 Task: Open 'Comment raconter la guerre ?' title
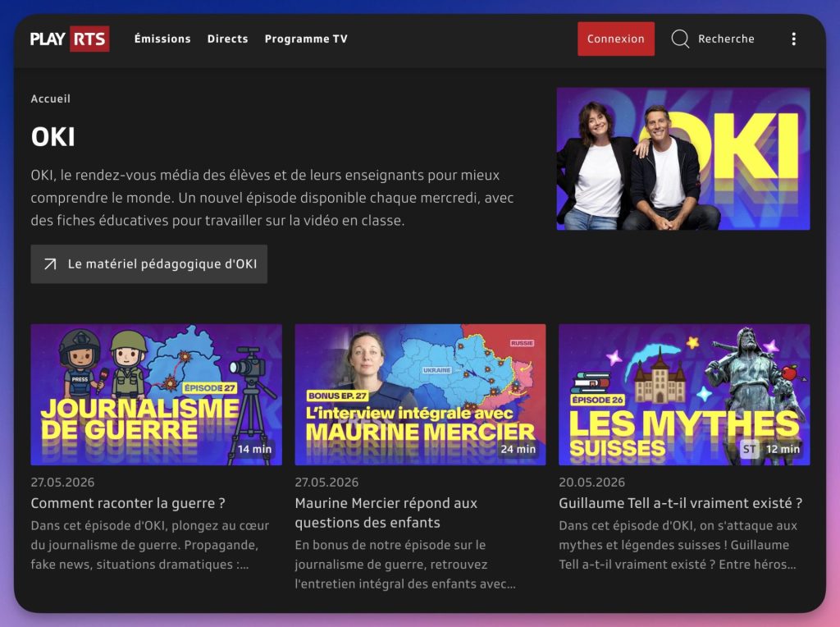point(128,503)
